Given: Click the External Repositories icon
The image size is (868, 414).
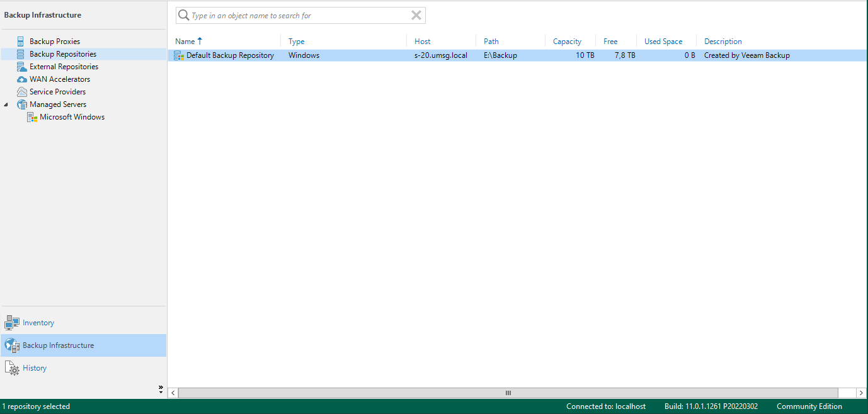Looking at the screenshot, I should (21, 67).
